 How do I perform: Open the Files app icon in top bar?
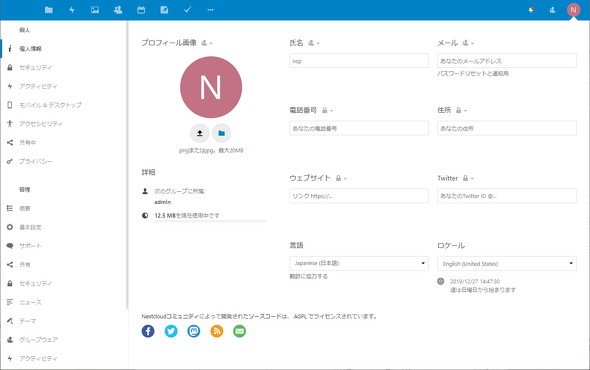click(49, 10)
